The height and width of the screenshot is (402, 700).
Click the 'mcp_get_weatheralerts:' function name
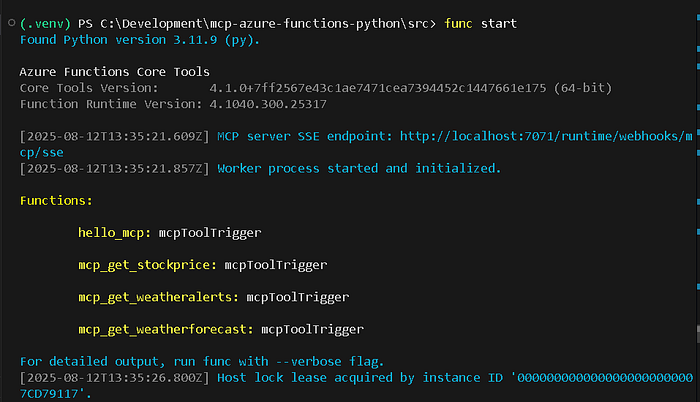click(x=158, y=297)
